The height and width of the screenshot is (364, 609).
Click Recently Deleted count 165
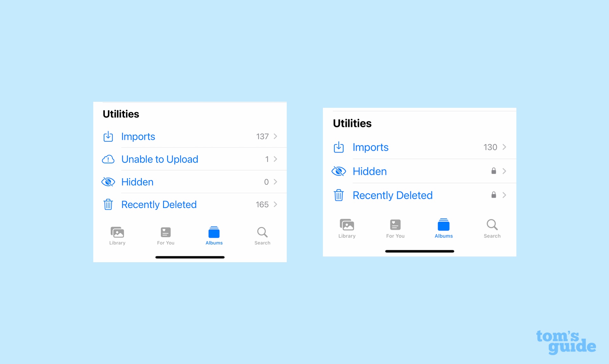coord(261,204)
